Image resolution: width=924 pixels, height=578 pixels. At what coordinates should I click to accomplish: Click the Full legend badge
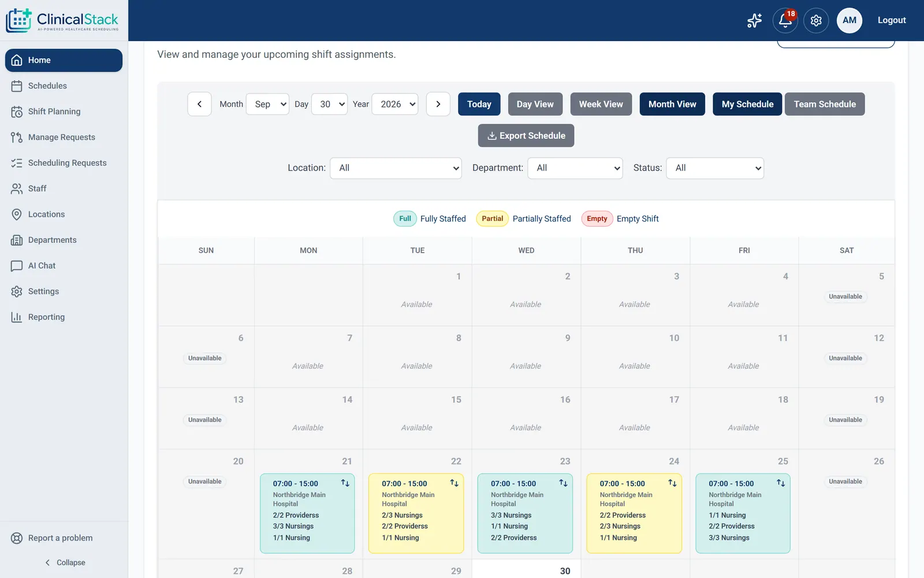(405, 218)
